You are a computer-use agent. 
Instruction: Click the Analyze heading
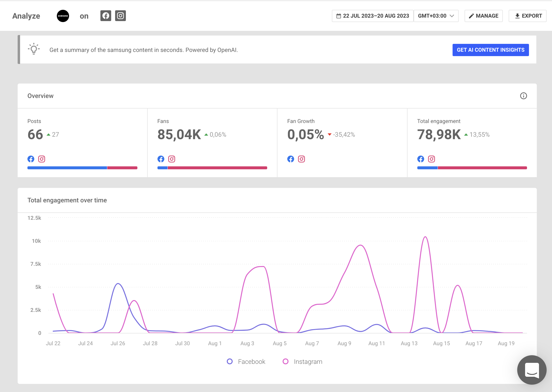pyautogui.click(x=26, y=16)
